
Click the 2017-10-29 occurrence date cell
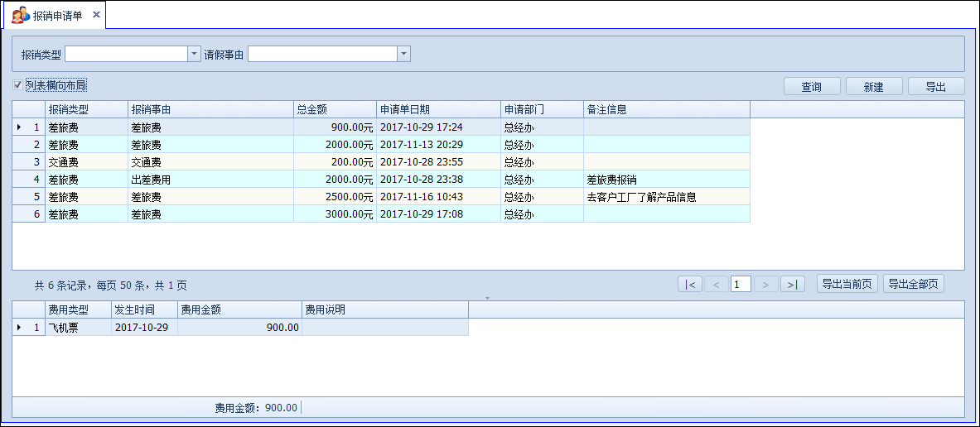pyautogui.click(x=144, y=327)
